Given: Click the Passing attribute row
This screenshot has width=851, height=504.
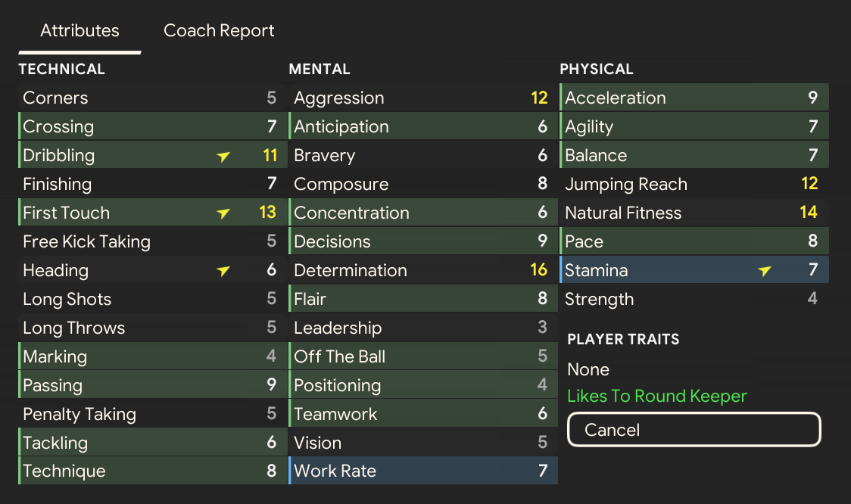Looking at the screenshot, I should point(151,385).
